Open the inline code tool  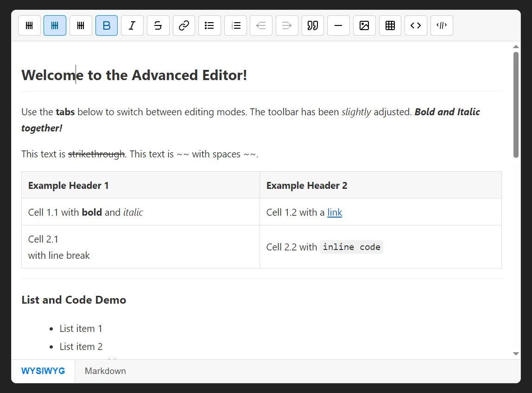pyautogui.click(x=416, y=25)
